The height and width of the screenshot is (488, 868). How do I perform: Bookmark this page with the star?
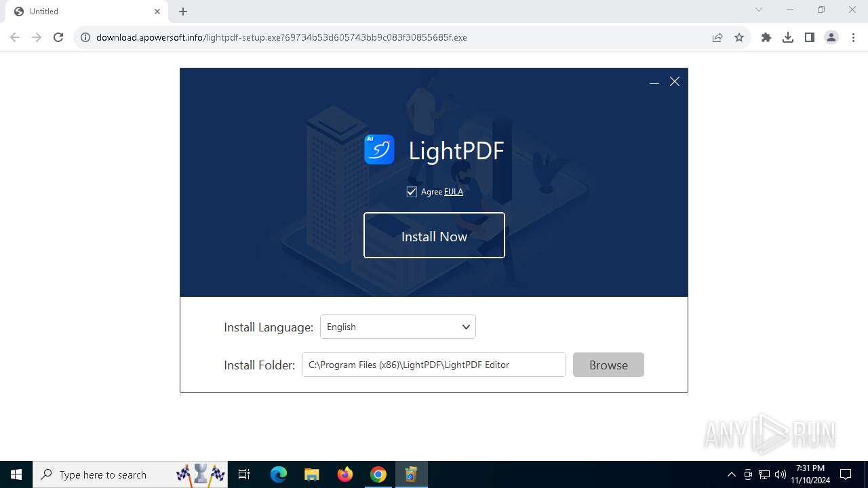739,37
